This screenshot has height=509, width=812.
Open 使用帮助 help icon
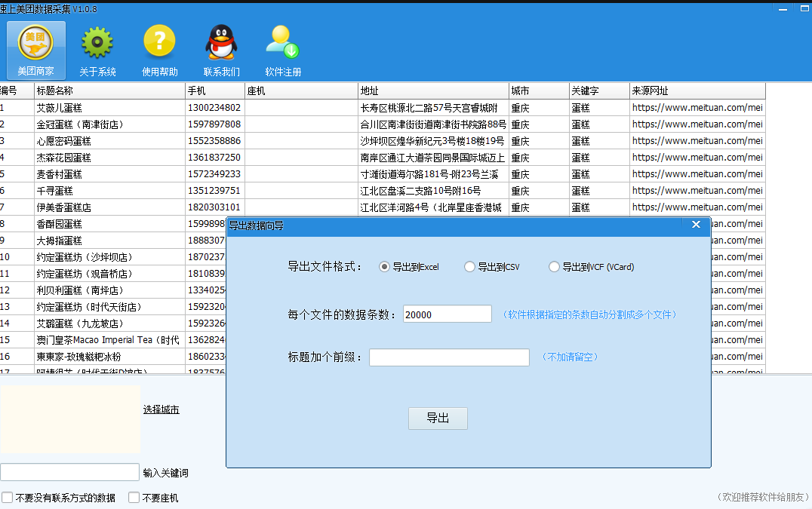click(x=159, y=44)
